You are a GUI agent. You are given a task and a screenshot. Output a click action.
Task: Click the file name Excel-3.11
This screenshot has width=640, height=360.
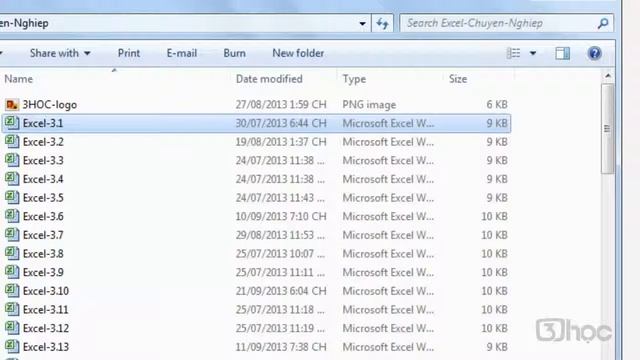tap(46, 310)
